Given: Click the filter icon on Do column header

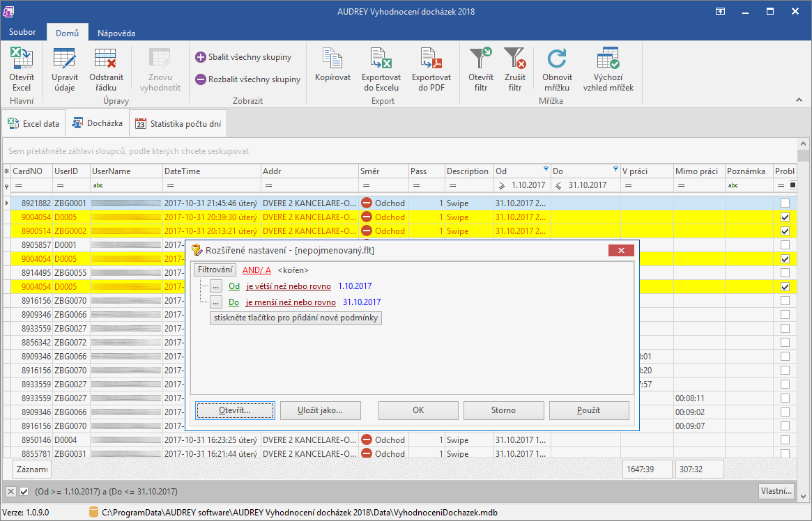Looking at the screenshot, I should [615, 169].
